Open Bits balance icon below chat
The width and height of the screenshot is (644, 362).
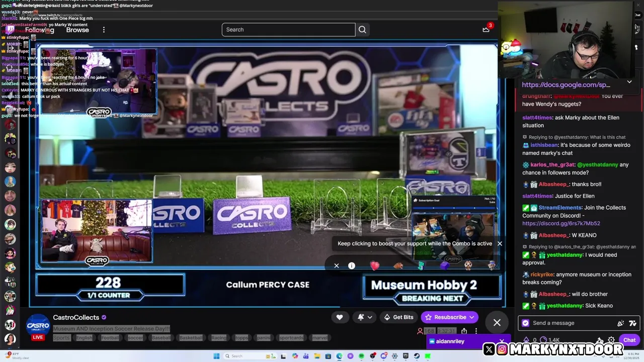[x=526, y=340]
